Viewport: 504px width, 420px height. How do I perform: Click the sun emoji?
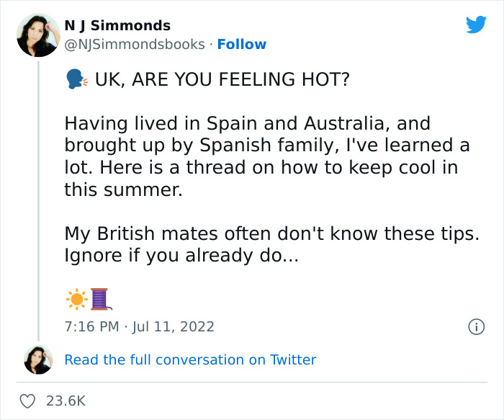(76, 298)
